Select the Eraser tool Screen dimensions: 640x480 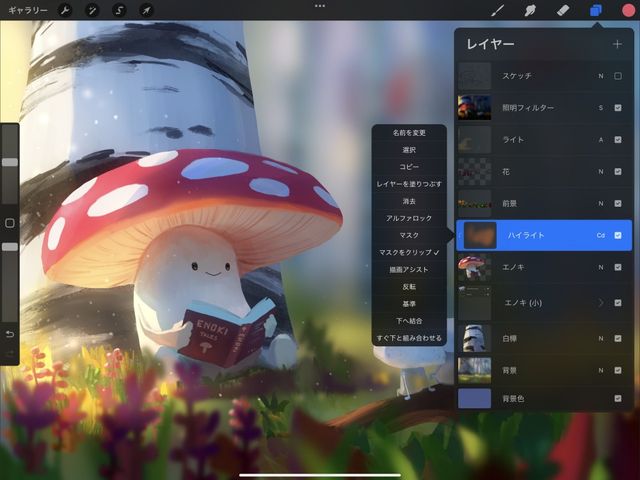[563, 10]
